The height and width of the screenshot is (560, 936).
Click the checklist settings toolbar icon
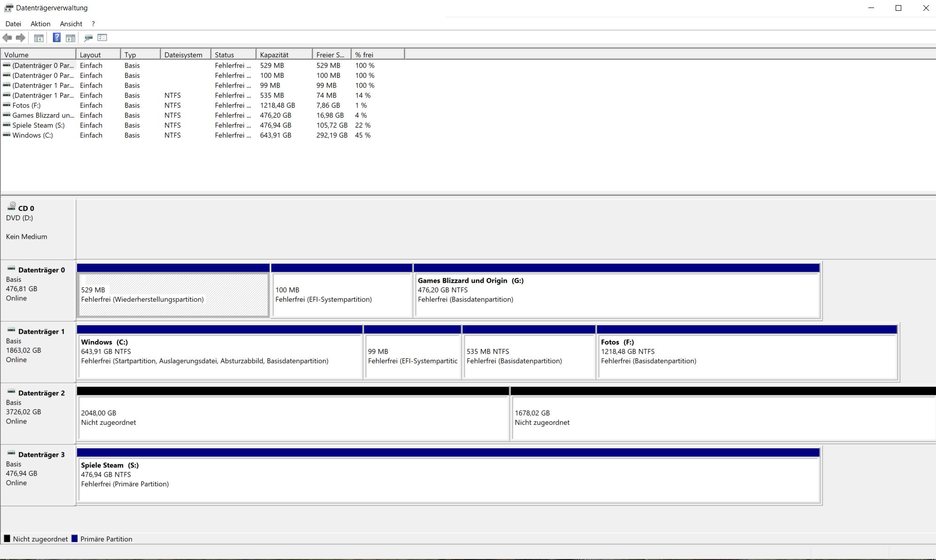coord(102,38)
